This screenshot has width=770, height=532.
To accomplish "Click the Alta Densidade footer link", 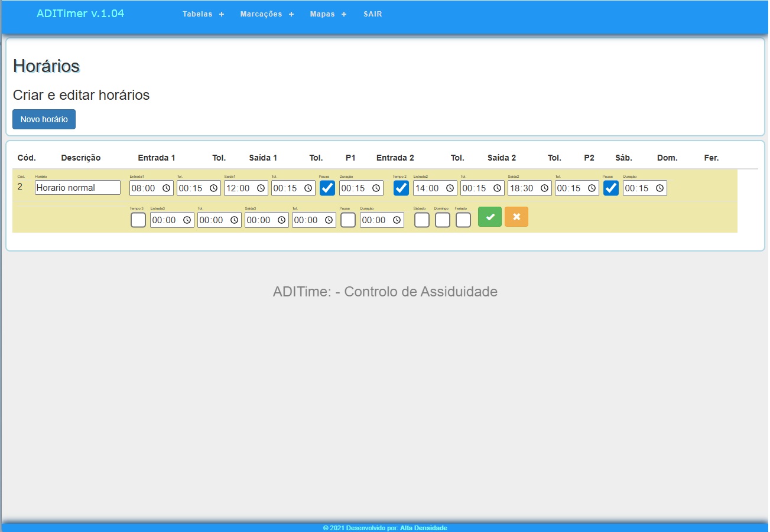I will (x=423, y=528).
